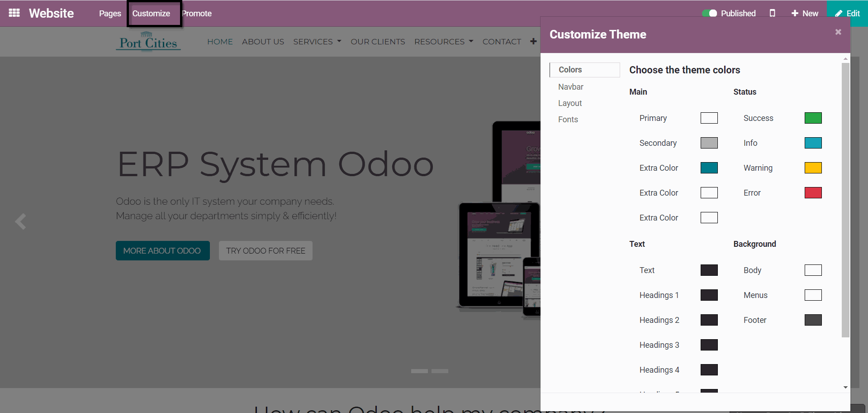
Task: Expand the Services dropdown menu
Action: [317, 42]
